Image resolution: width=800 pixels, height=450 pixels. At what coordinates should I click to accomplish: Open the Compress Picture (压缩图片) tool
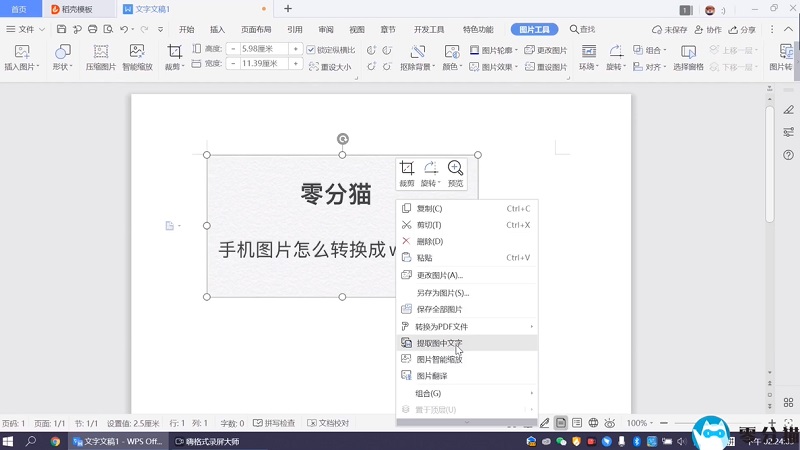(99, 57)
